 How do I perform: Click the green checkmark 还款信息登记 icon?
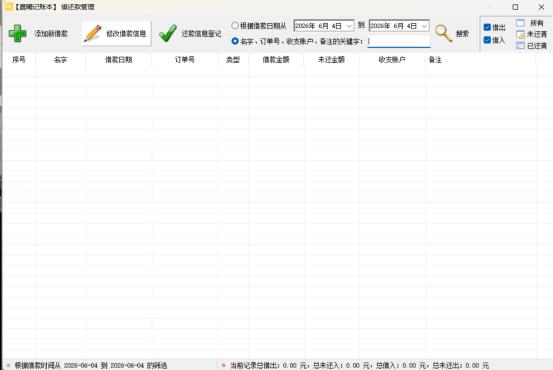[x=168, y=34]
